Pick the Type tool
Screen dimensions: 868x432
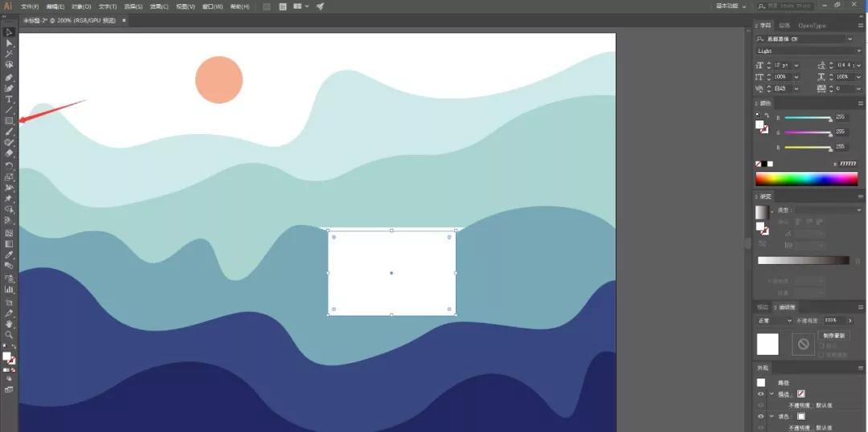pyautogui.click(x=9, y=99)
